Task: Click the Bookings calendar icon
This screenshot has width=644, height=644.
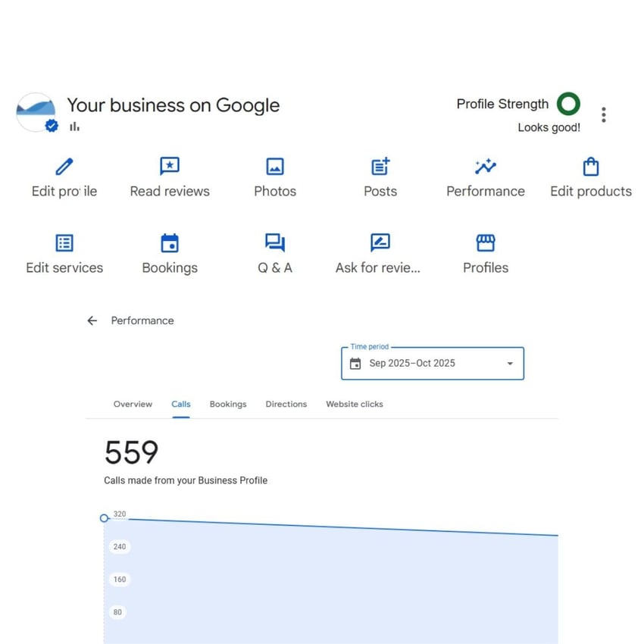Action: pos(169,242)
